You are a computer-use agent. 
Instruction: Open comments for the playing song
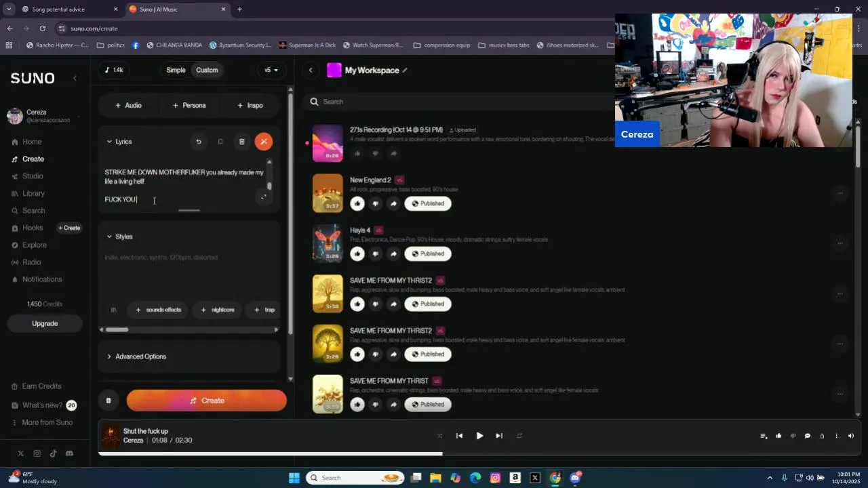click(807, 436)
